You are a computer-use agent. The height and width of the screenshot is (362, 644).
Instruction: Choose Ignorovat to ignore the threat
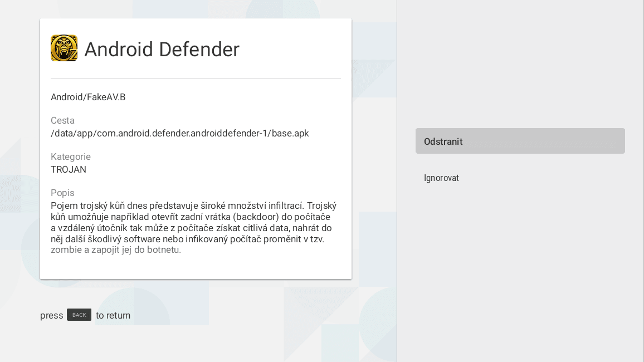coord(441,178)
